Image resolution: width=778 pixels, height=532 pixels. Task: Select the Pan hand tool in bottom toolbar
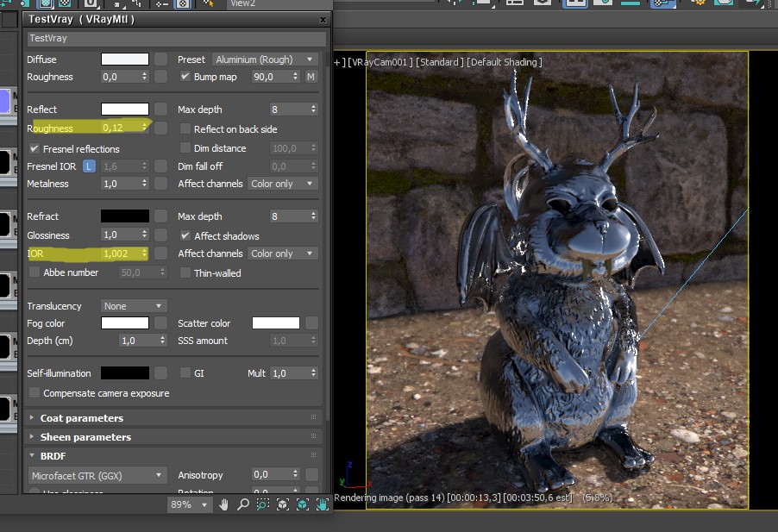coord(223,504)
